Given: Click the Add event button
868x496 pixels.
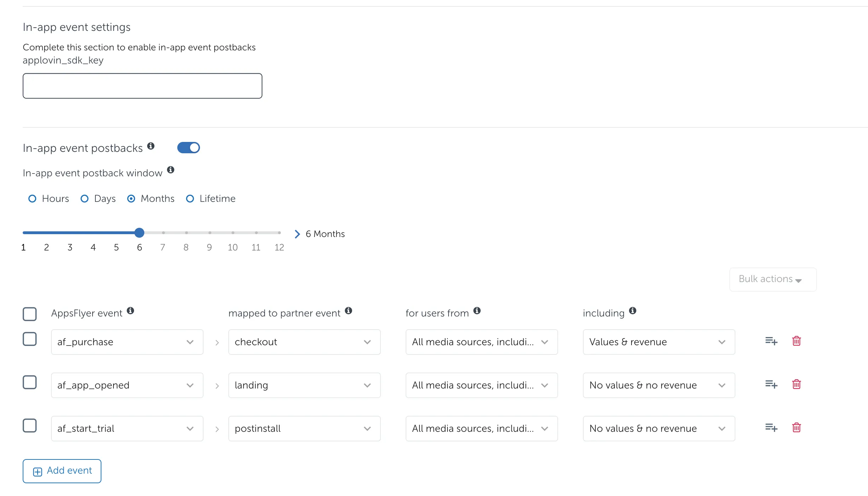Looking at the screenshot, I should [62, 471].
